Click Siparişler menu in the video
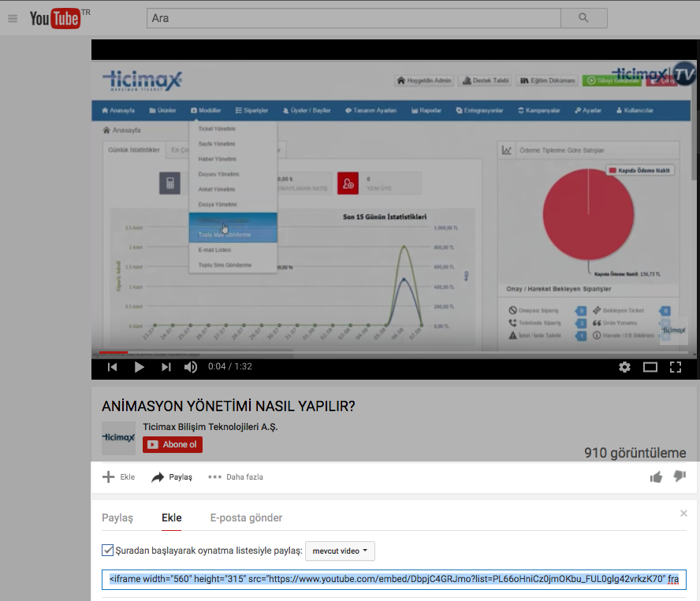Screen dimensions: 700x601 pyautogui.click(x=251, y=110)
